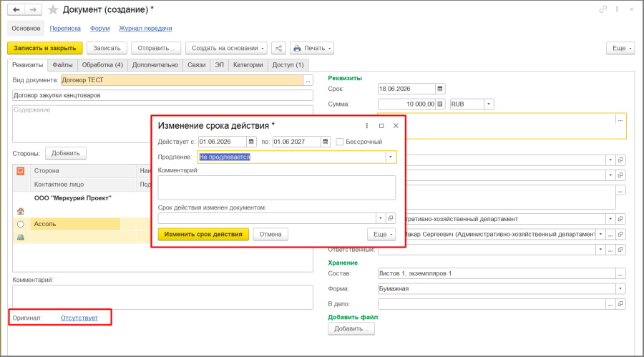Enable the Бессрочный checkbox

340,142
